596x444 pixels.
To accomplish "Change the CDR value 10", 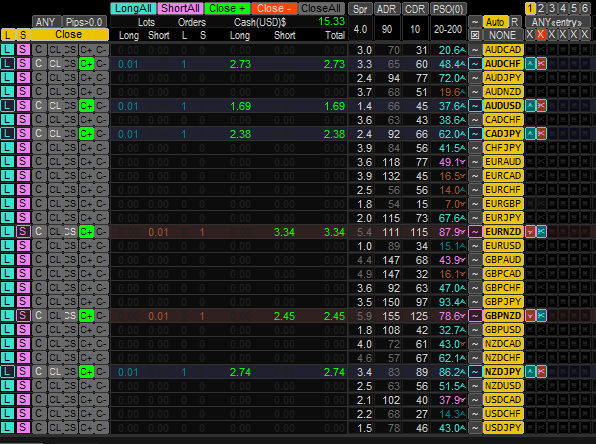I will pos(415,29).
